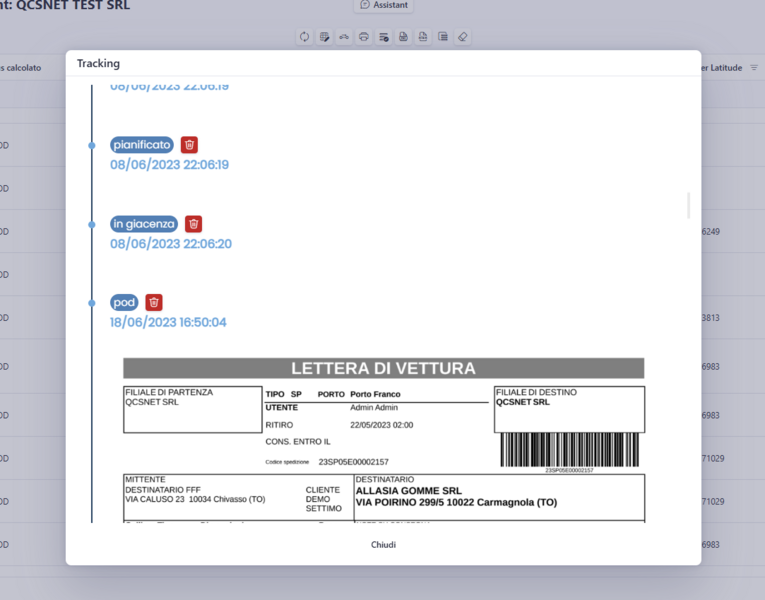
Task: Click the barcode on the waybill
Action: point(569,450)
